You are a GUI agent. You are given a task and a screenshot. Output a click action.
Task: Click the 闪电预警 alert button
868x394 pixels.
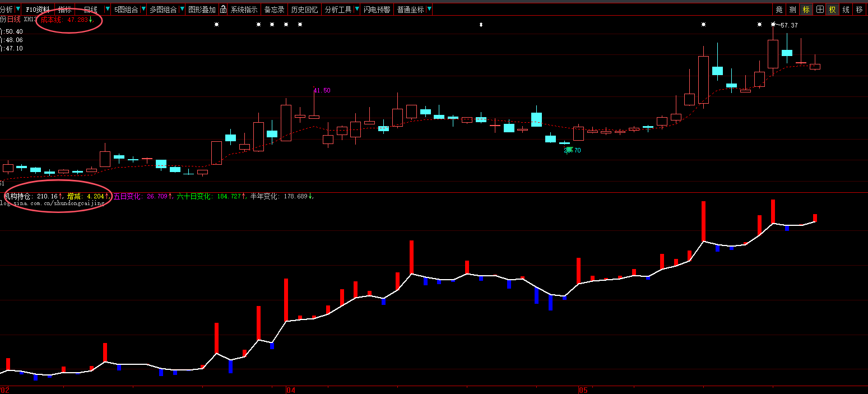[377, 10]
